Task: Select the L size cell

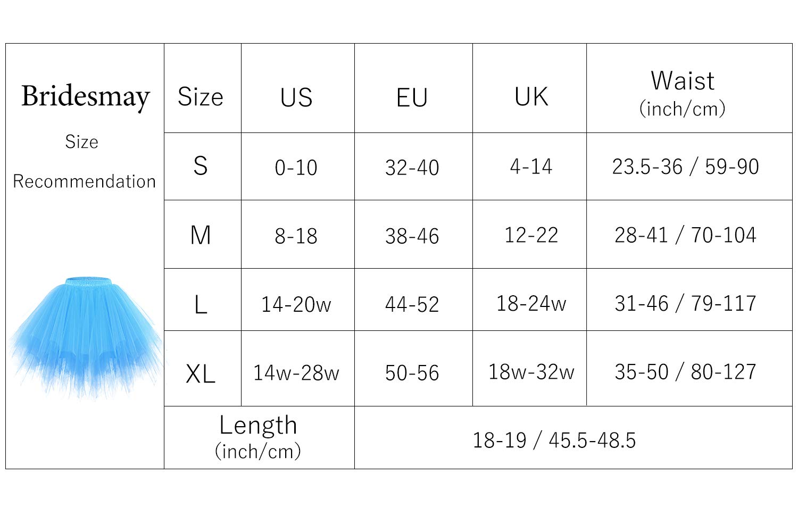Action: (x=201, y=304)
